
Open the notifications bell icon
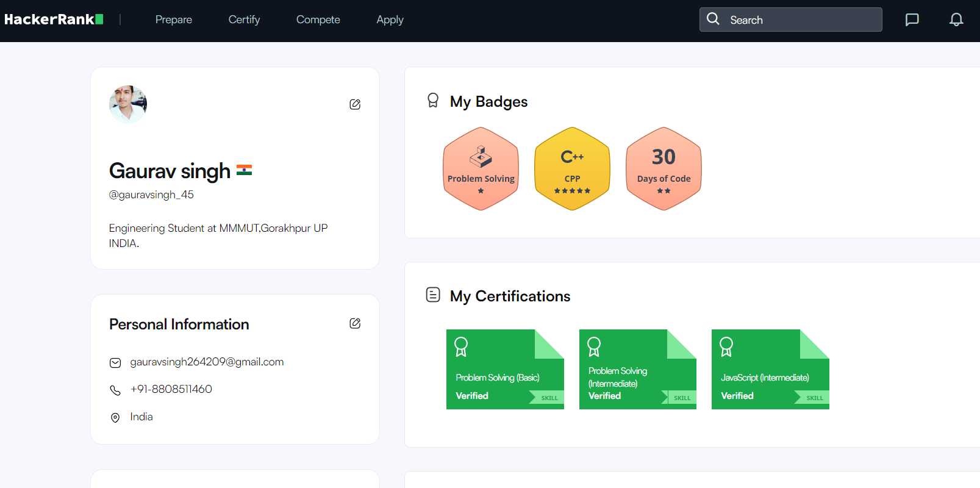pyautogui.click(x=956, y=20)
